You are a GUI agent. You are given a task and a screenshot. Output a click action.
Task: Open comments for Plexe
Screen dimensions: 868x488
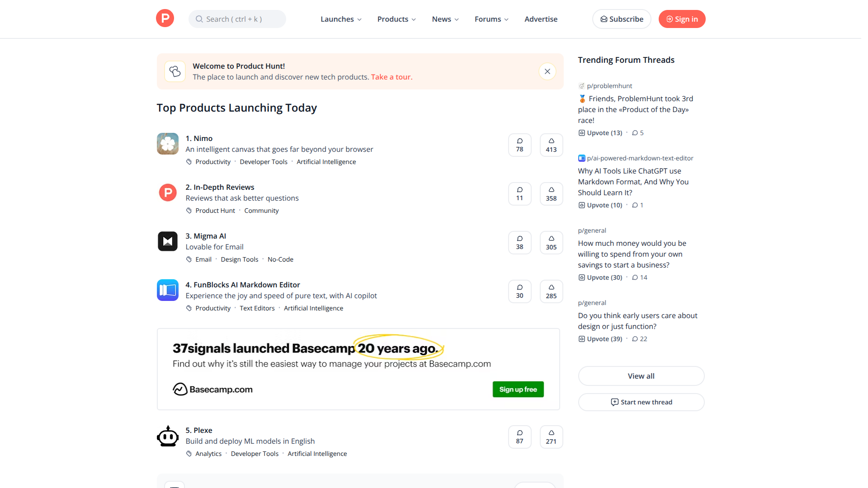519,437
